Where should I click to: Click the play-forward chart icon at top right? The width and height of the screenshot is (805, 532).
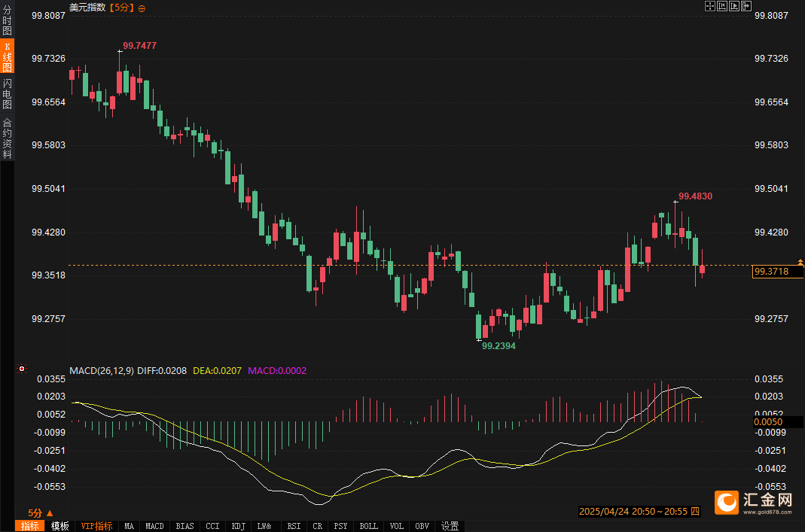[735, 7]
